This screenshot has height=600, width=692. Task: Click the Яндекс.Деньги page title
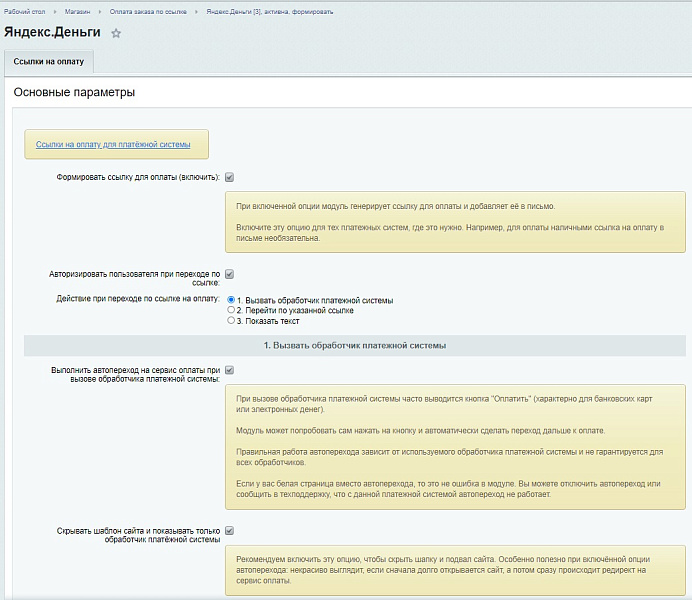point(52,33)
